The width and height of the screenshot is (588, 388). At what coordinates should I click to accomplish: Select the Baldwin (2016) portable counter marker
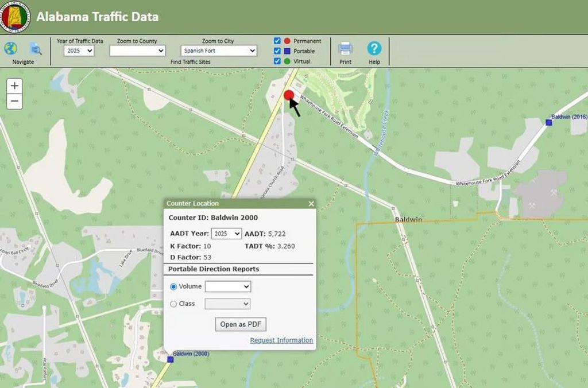(548, 122)
